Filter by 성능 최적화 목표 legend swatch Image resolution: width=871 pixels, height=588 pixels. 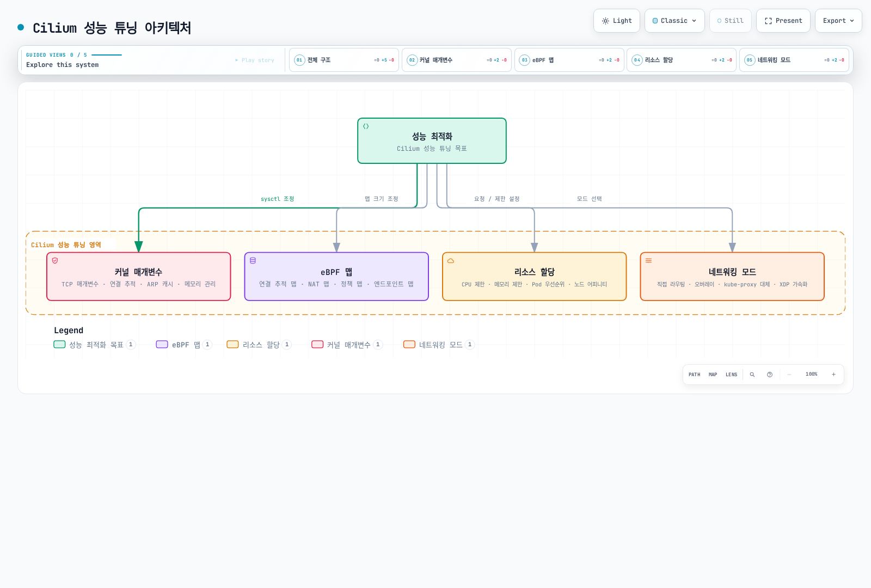(59, 345)
